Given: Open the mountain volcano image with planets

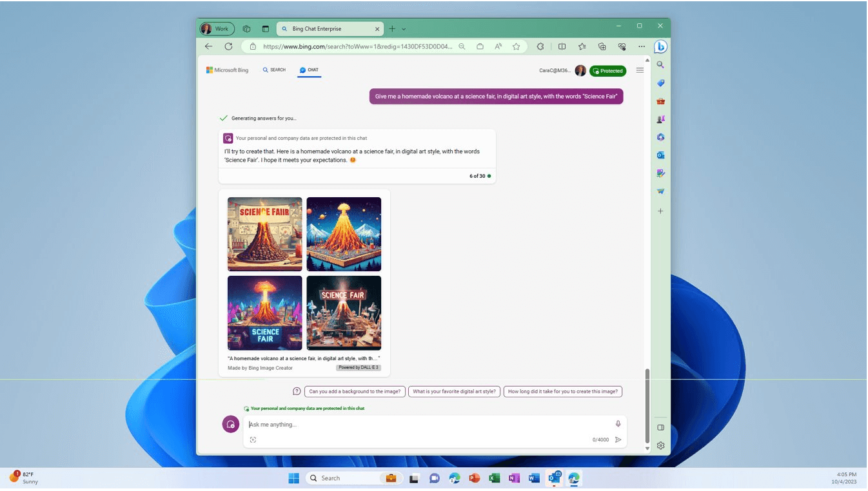Looking at the screenshot, I should click(x=344, y=234).
